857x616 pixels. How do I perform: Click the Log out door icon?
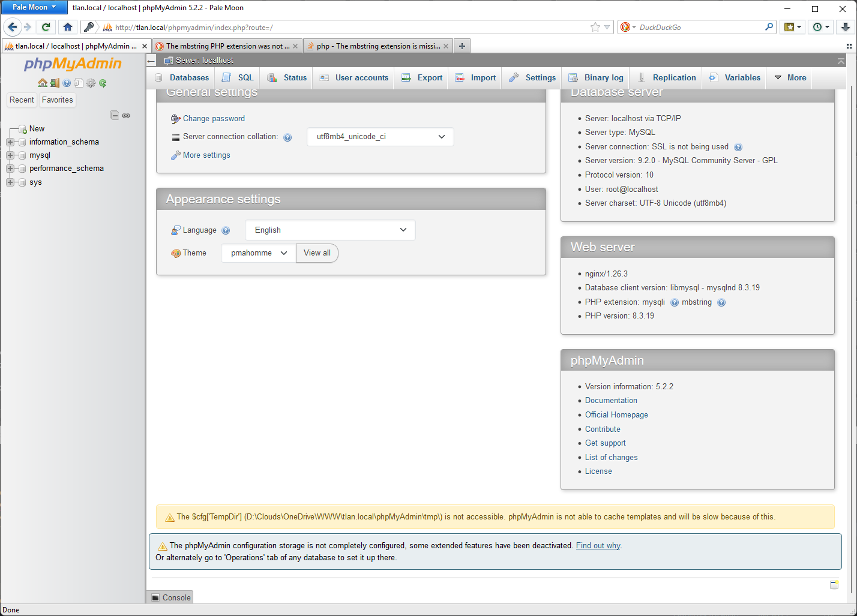[55, 83]
